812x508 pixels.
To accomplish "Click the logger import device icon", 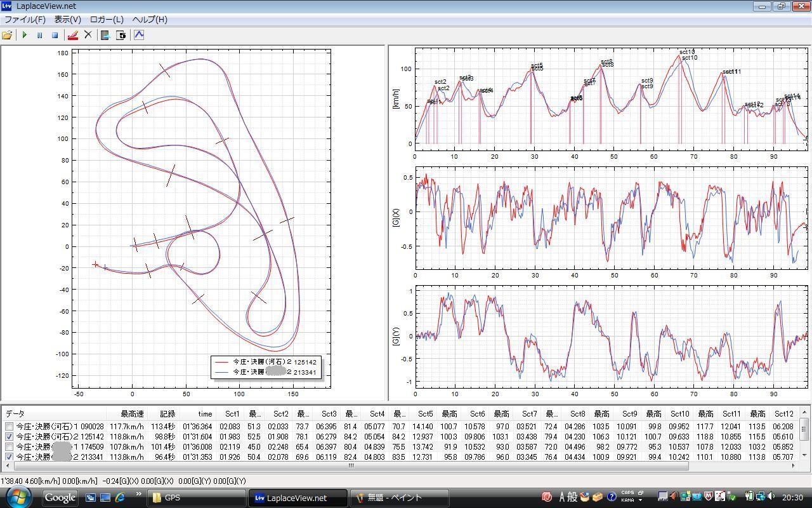I will (x=105, y=36).
